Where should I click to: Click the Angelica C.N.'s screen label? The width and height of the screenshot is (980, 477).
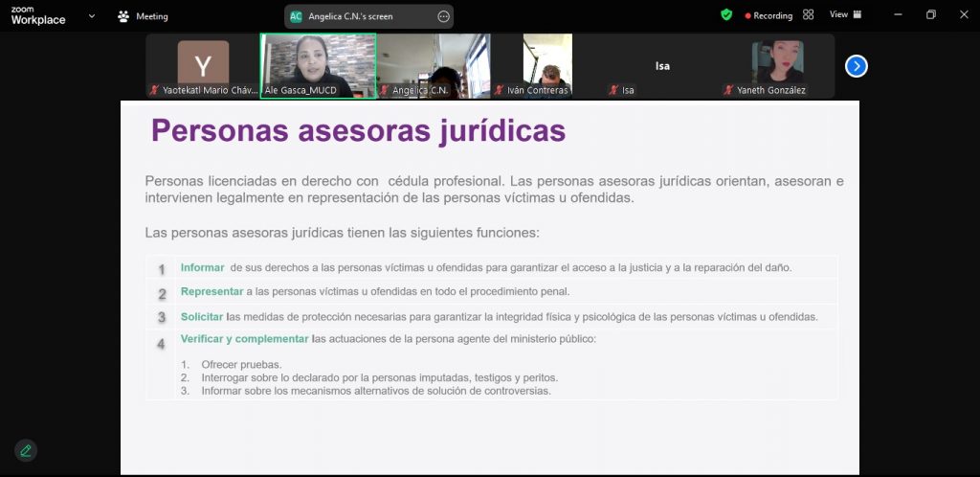pyautogui.click(x=350, y=16)
